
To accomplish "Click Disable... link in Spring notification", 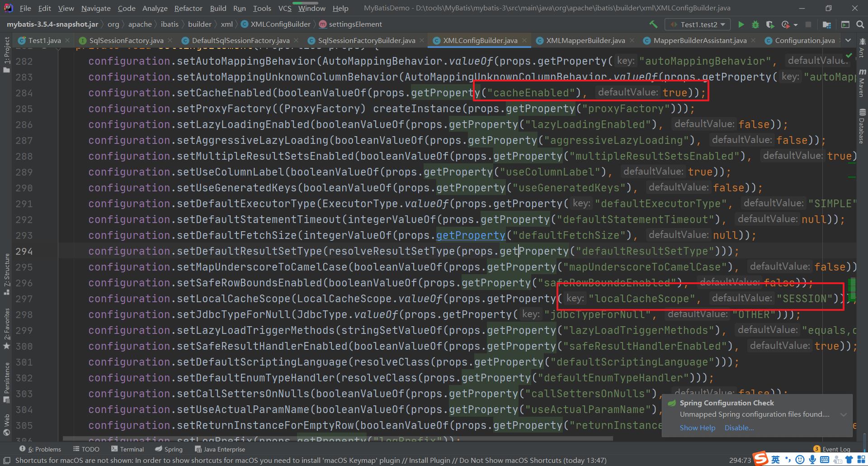I will (x=739, y=428).
